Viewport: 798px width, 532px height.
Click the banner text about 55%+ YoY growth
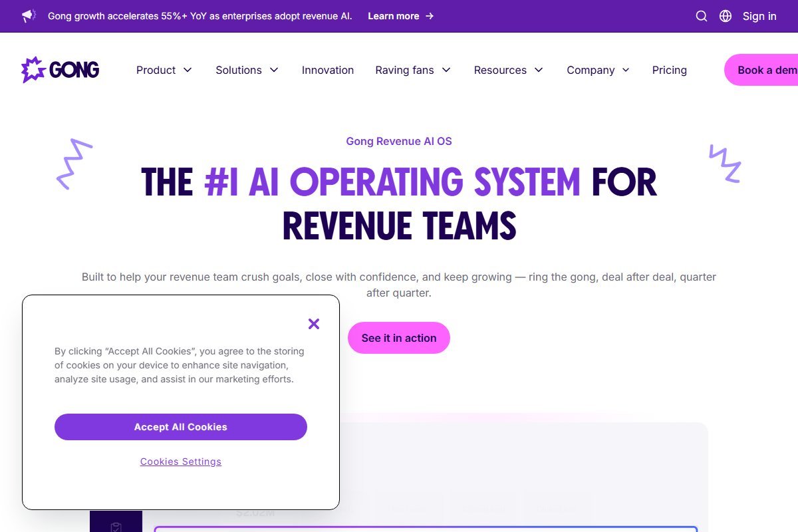(200, 16)
